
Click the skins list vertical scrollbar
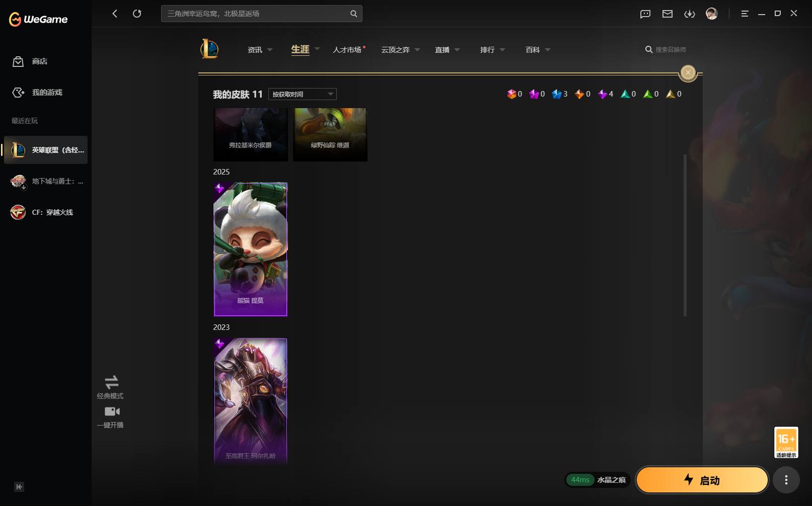(x=685, y=235)
